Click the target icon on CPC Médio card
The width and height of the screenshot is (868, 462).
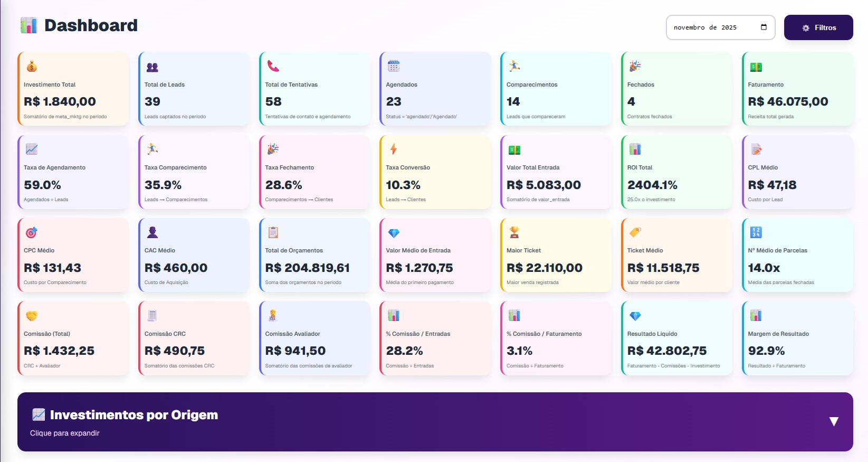pos(31,232)
